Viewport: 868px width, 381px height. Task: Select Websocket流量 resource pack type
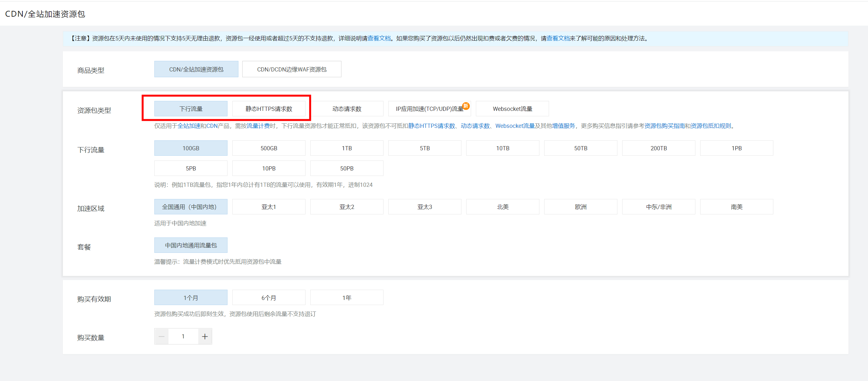pyautogui.click(x=512, y=108)
